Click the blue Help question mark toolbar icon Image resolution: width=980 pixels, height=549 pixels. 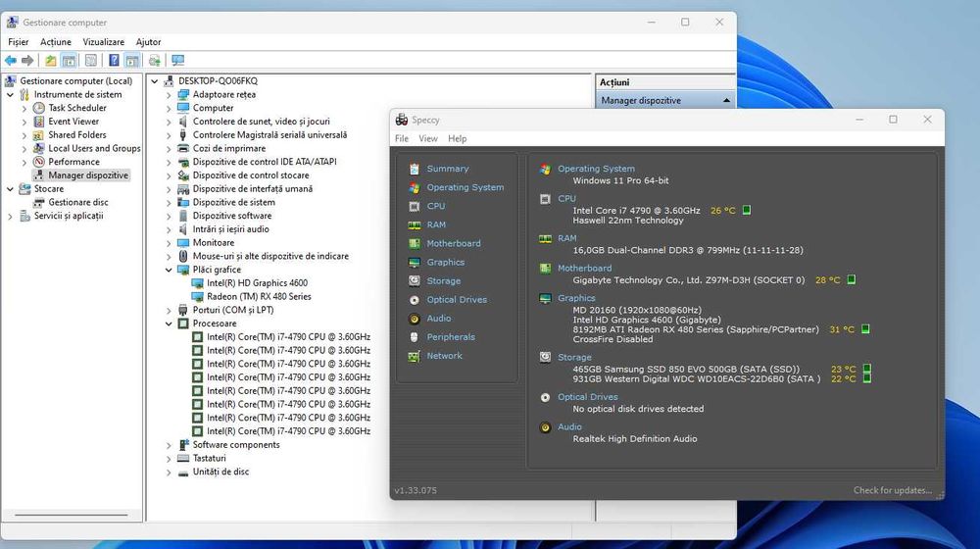click(114, 61)
